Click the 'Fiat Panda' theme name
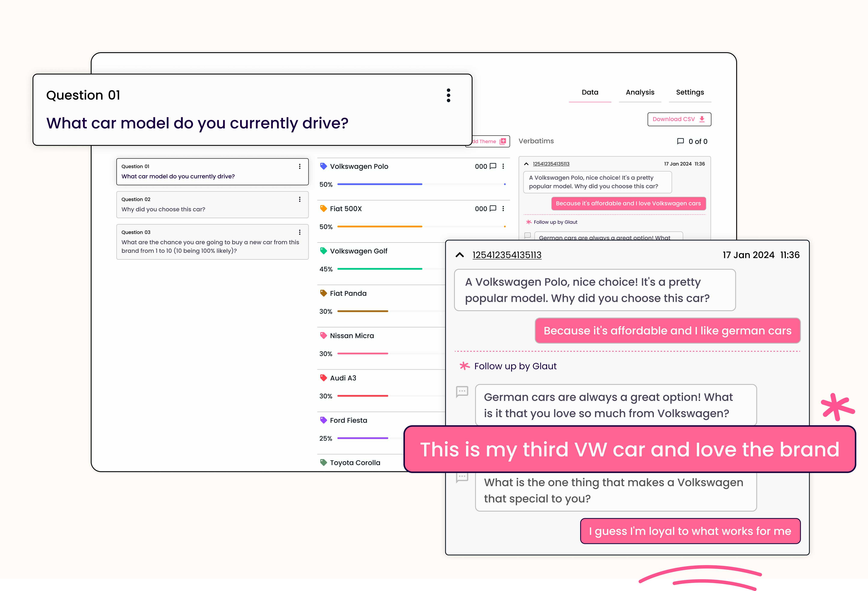868x591 pixels. [x=348, y=293]
